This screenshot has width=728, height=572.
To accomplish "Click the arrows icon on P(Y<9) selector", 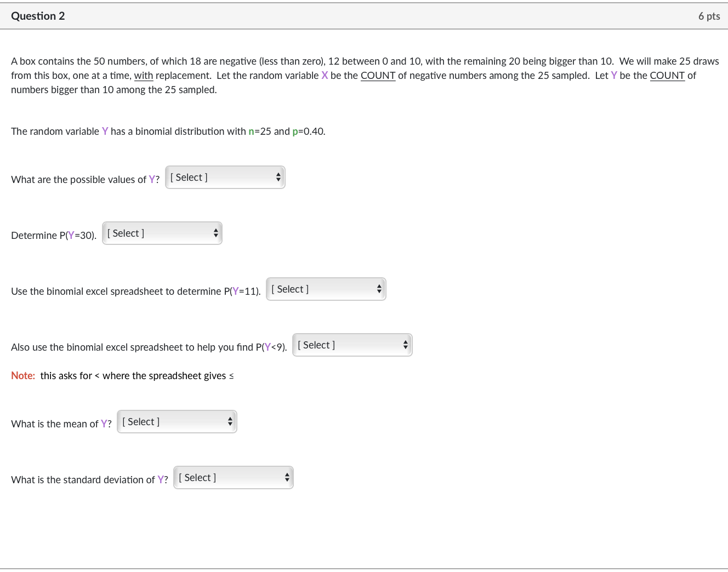I will click(406, 345).
